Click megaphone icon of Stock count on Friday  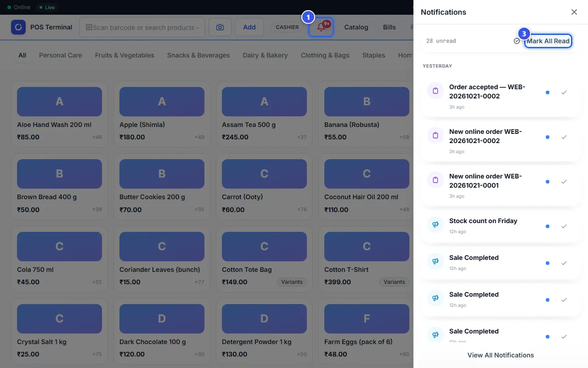435,224
